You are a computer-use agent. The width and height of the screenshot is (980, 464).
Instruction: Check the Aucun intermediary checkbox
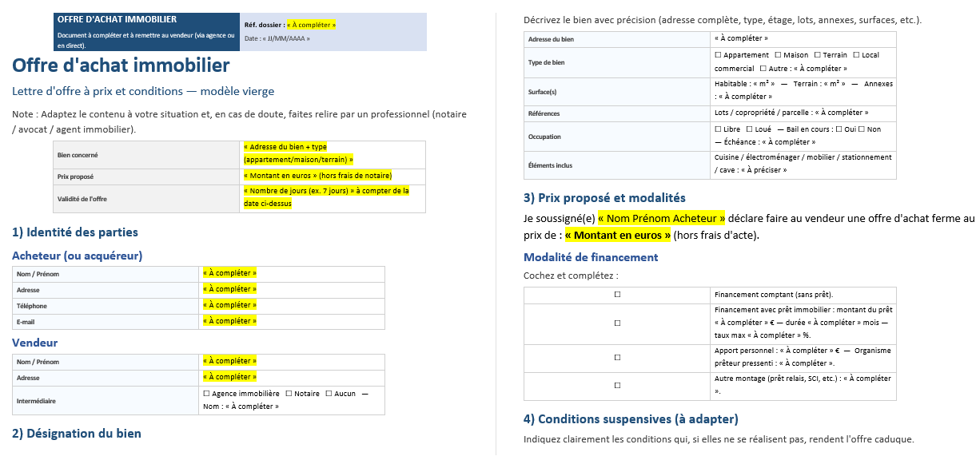point(329,394)
